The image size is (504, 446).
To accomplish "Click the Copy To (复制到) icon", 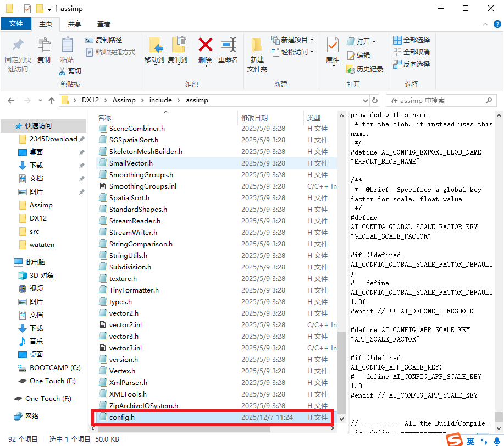I will 178,45.
